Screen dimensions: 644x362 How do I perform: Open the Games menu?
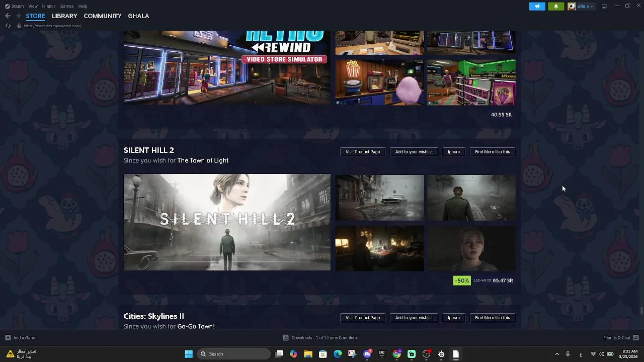coord(67,6)
